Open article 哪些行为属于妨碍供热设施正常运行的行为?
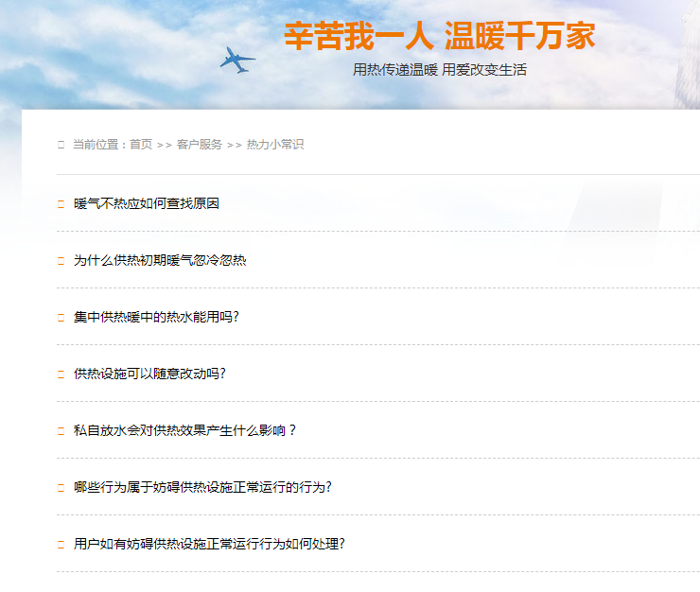Viewport: 700px width, 592px height. (x=202, y=487)
